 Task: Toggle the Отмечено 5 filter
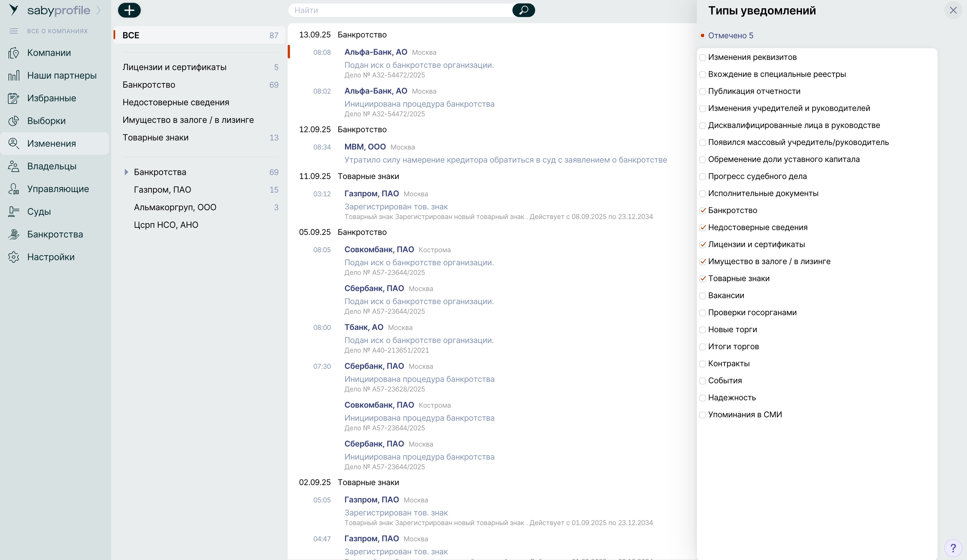pos(703,36)
